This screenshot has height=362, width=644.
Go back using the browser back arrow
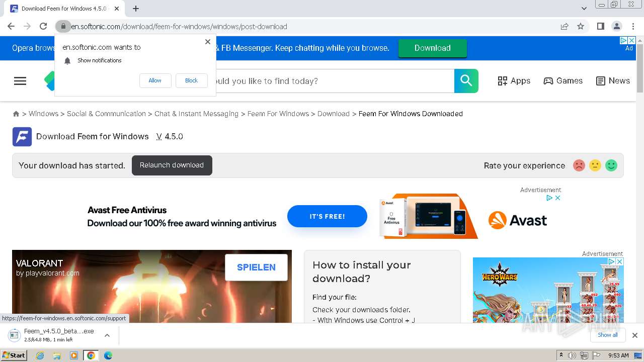pyautogui.click(x=11, y=26)
